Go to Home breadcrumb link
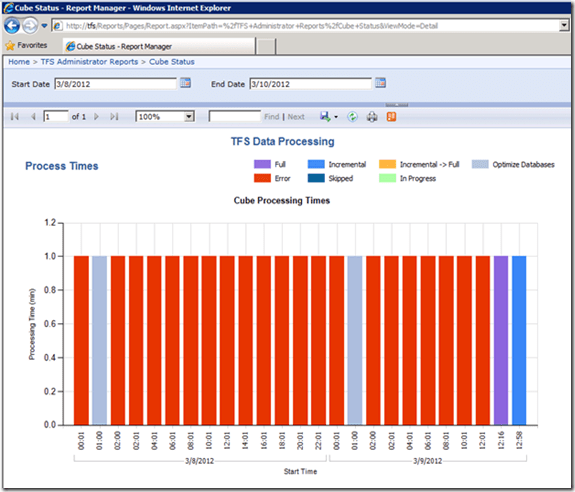Screen dimensions: 575x492 tap(19, 62)
